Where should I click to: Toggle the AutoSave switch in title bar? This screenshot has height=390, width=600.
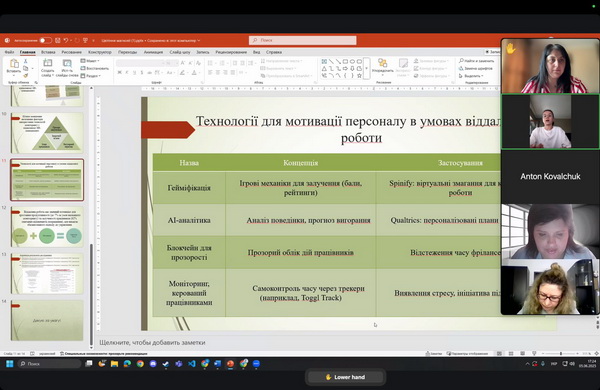(46, 40)
